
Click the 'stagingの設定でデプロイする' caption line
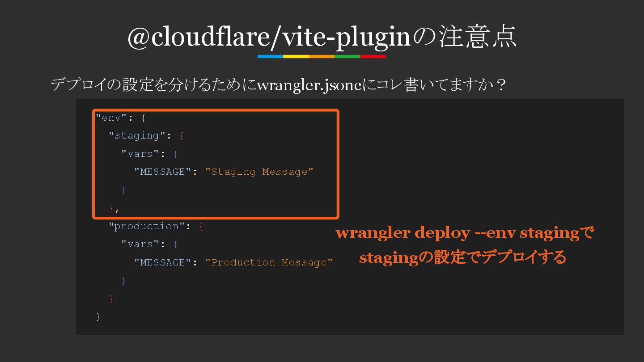[x=462, y=257]
